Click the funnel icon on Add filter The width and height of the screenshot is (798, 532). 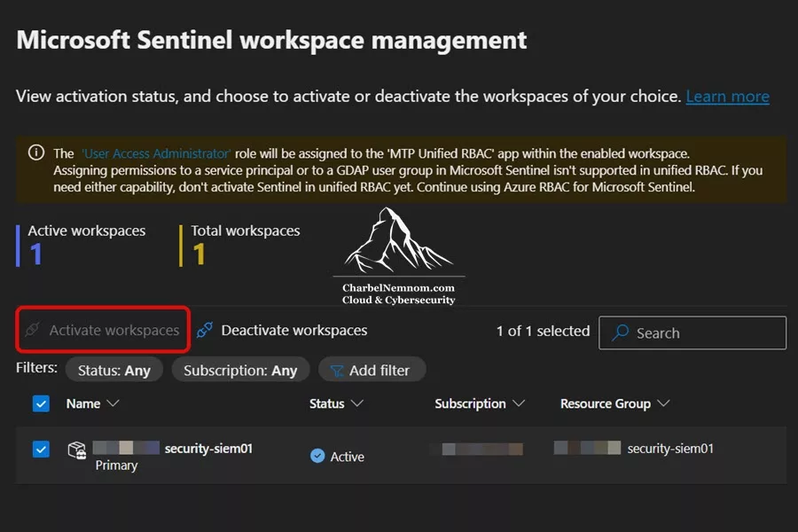(336, 371)
